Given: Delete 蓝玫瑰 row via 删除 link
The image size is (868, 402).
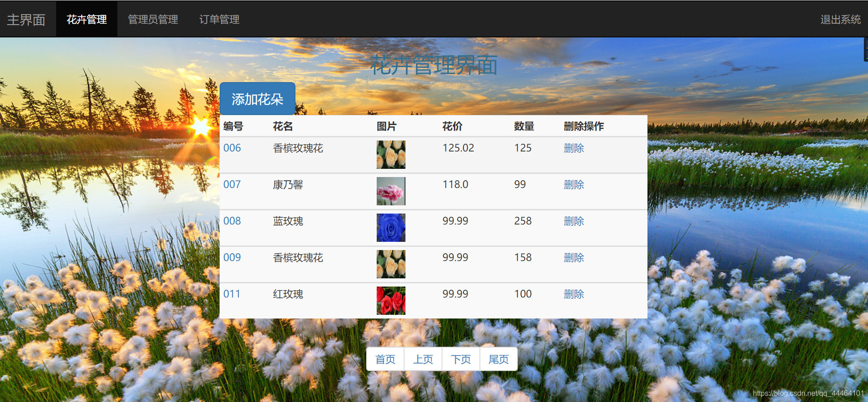Looking at the screenshot, I should pos(574,221).
